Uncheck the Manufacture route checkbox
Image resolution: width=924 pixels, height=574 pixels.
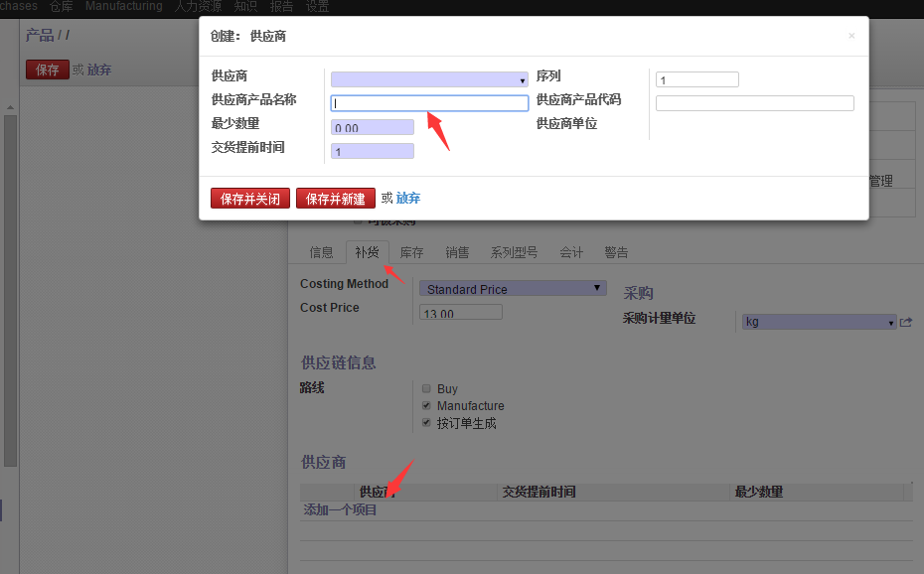tap(426, 406)
